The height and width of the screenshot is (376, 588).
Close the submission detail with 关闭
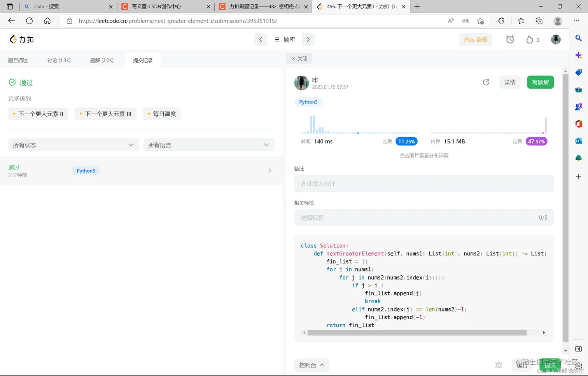299,59
